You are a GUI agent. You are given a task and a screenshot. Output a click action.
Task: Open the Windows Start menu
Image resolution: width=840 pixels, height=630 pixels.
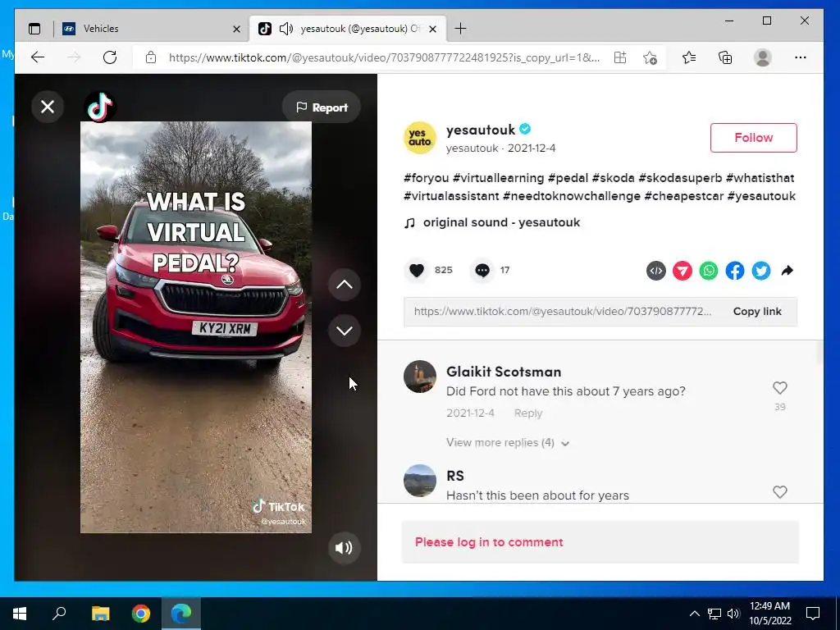pyautogui.click(x=20, y=614)
